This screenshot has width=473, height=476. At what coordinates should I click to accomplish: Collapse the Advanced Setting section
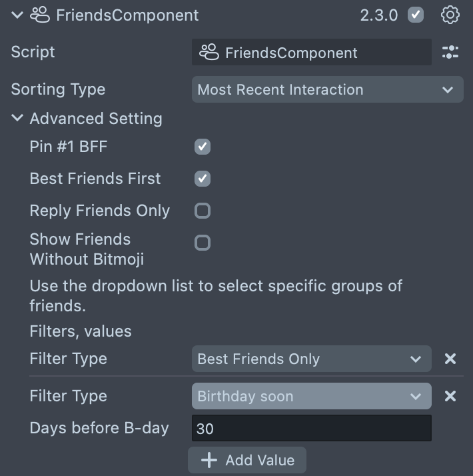pos(17,119)
